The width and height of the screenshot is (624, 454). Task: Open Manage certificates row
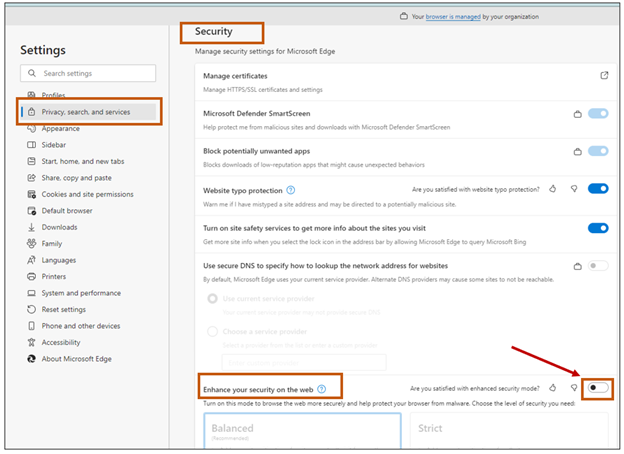pyautogui.click(x=406, y=82)
